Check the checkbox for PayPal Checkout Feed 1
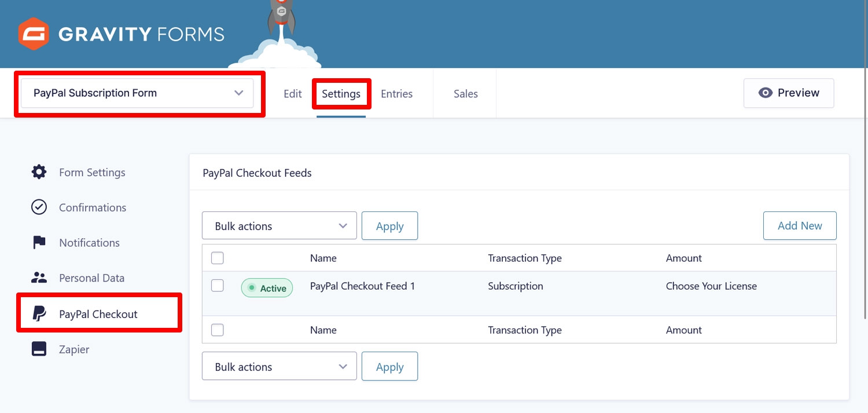The height and width of the screenshot is (413, 868). (218, 286)
